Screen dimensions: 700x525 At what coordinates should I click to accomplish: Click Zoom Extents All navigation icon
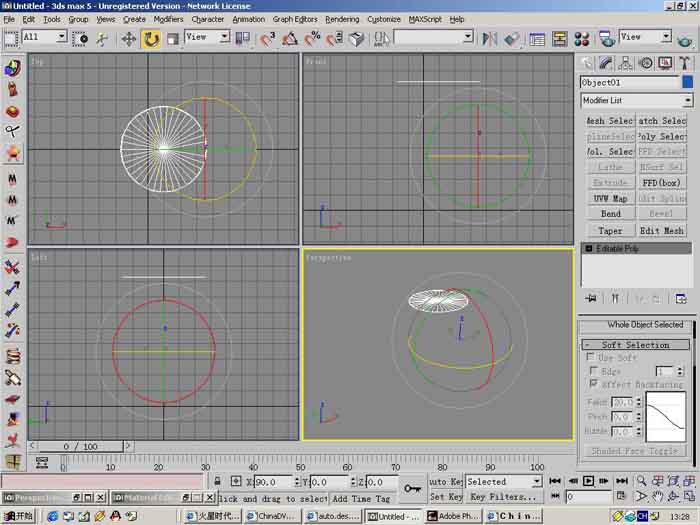click(689, 481)
